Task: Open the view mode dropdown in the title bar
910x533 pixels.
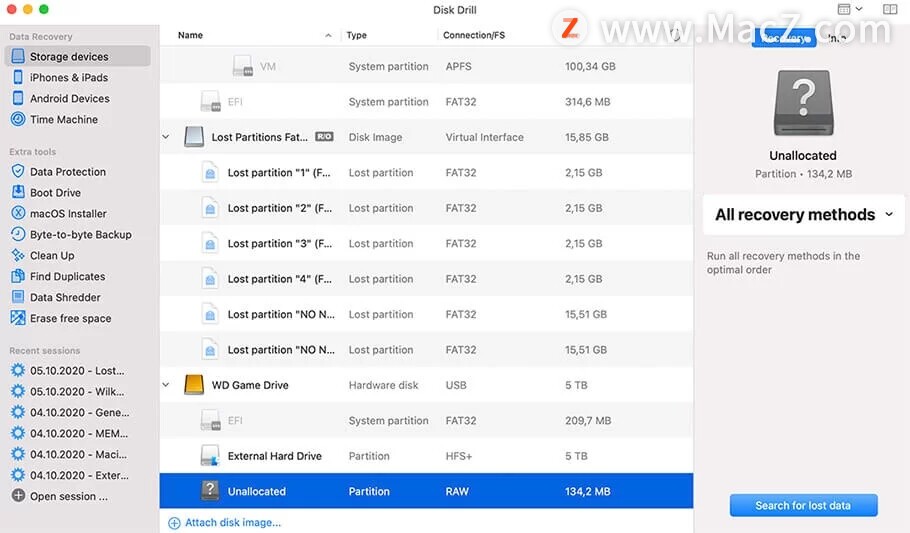Action: (850, 9)
